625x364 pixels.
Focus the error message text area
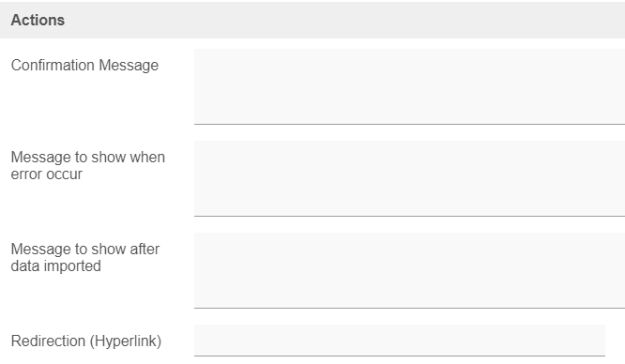tap(409, 178)
